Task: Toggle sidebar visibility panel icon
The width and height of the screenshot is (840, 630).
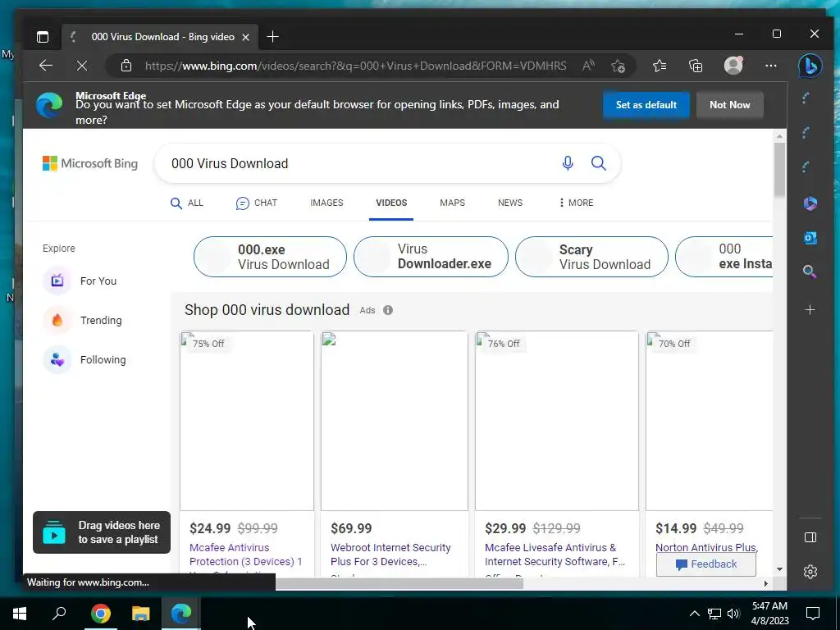Action: click(x=810, y=537)
